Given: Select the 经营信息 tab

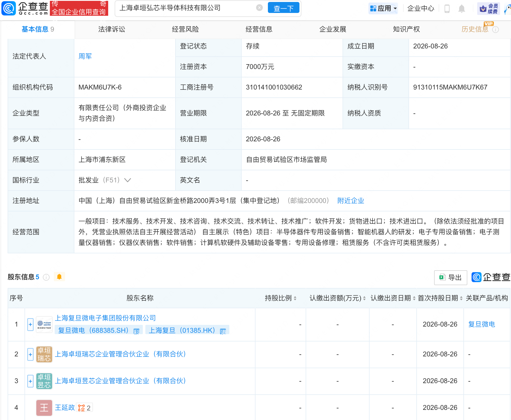Looking at the screenshot, I should pos(259,29).
